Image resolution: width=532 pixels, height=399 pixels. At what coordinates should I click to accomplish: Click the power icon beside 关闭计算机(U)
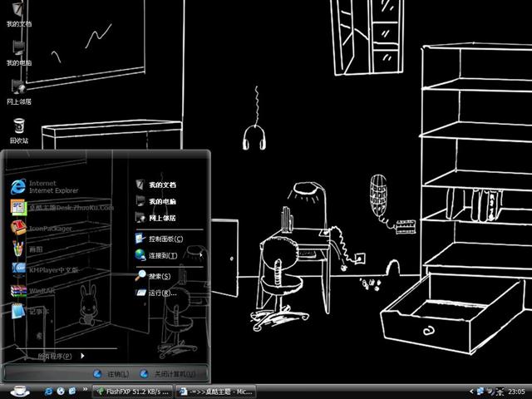144,373
